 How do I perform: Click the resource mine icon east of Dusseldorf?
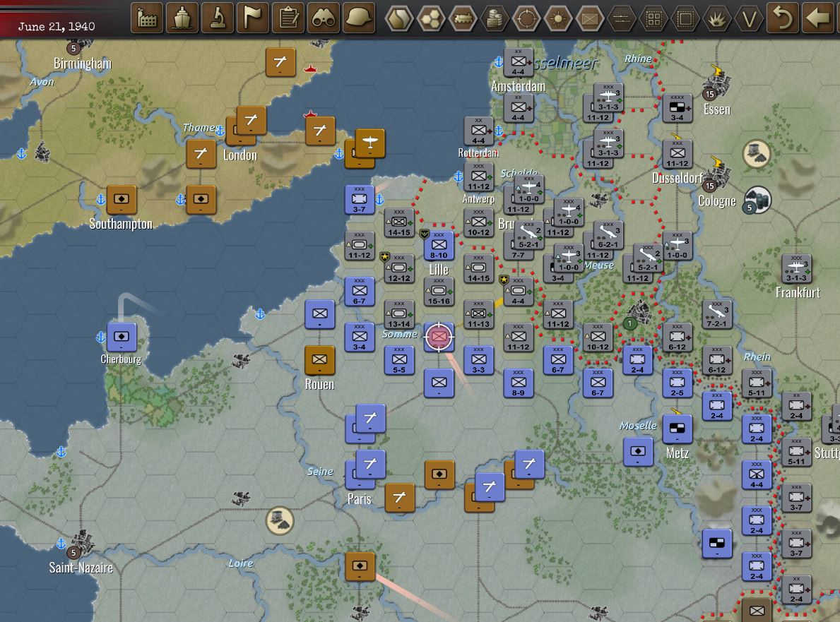(x=757, y=154)
